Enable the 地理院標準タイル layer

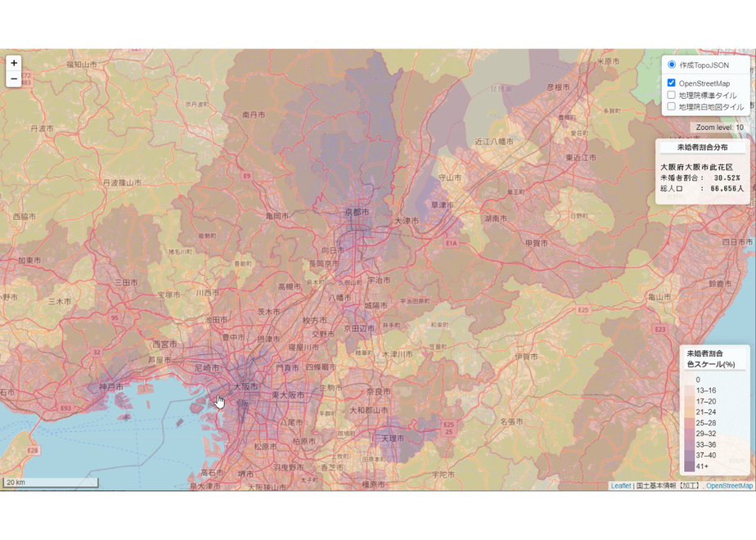click(671, 95)
